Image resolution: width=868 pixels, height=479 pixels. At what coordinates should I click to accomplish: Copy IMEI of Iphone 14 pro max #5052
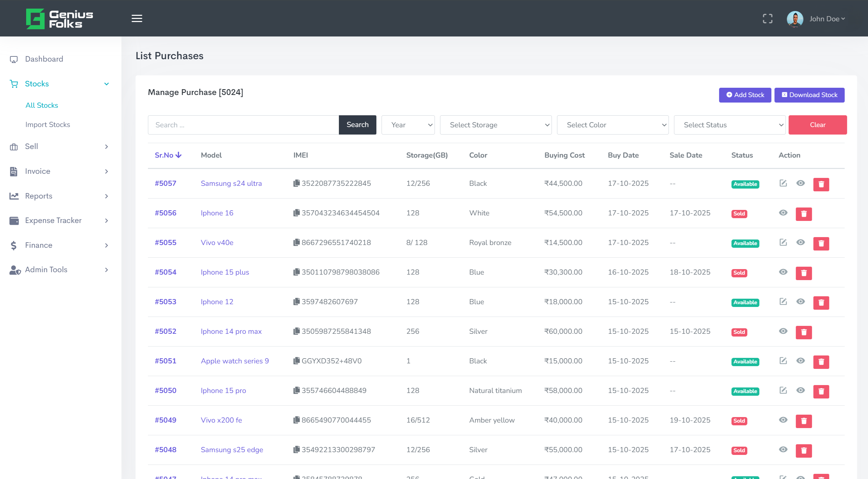[x=296, y=331]
